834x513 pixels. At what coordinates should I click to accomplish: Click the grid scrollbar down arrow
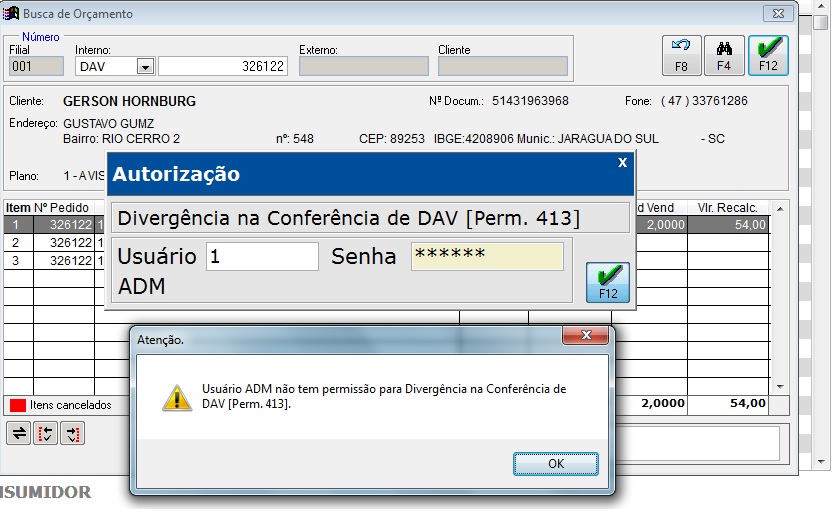pyautogui.click(x=780, y=387)
